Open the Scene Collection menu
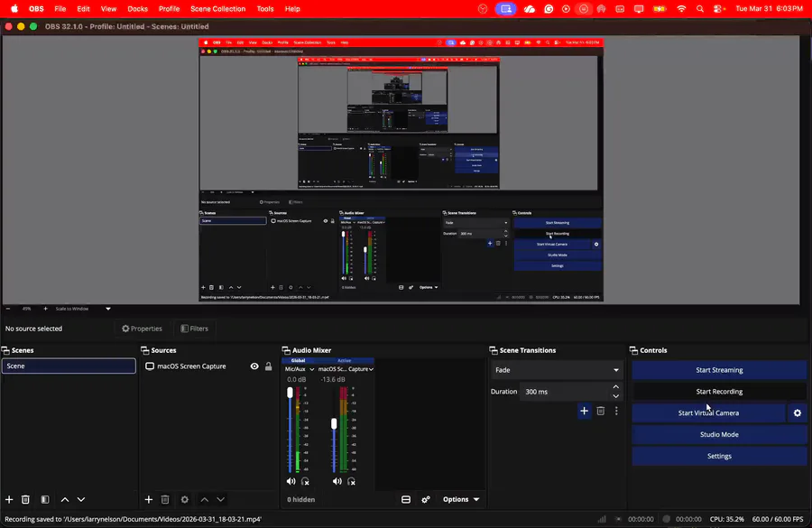The width and height of the screenshot is (812, 528). click(x=218, y=9)
